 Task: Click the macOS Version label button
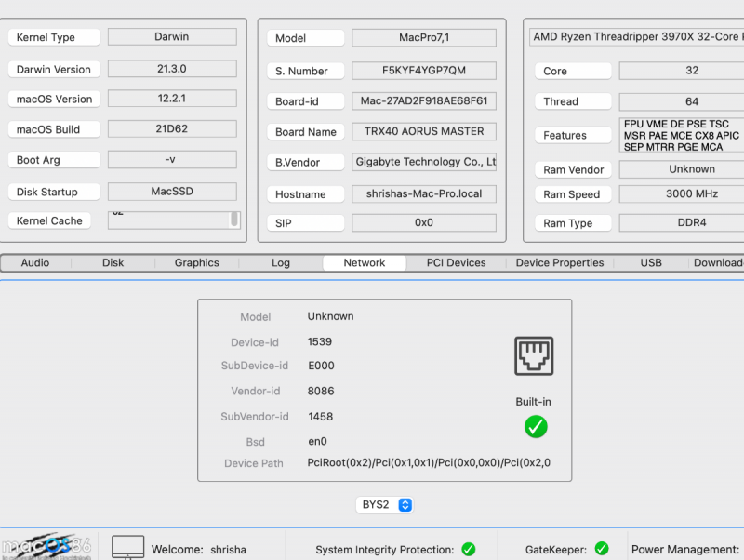coord(54,100)
